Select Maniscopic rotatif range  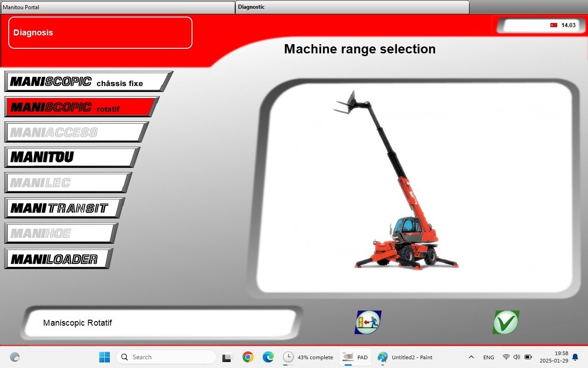point(82,107)
